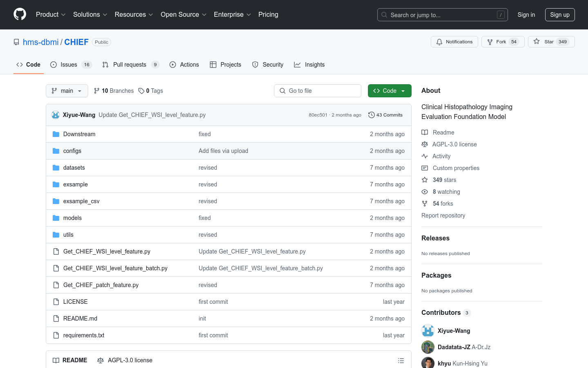The height and width of the screenshot is (368, 588).
Task: Focus the Search or jump to field
Action: tap(443, 15)
